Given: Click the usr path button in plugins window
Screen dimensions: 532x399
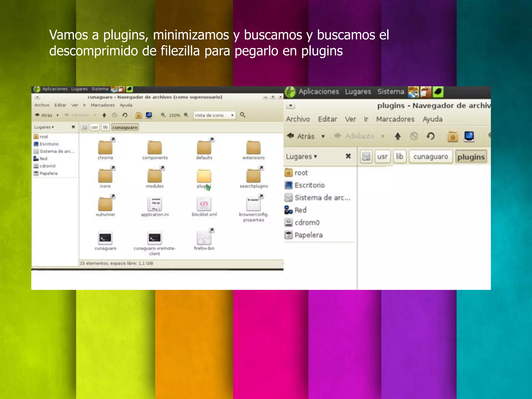Looking at the screenshot, I should 382,157.
